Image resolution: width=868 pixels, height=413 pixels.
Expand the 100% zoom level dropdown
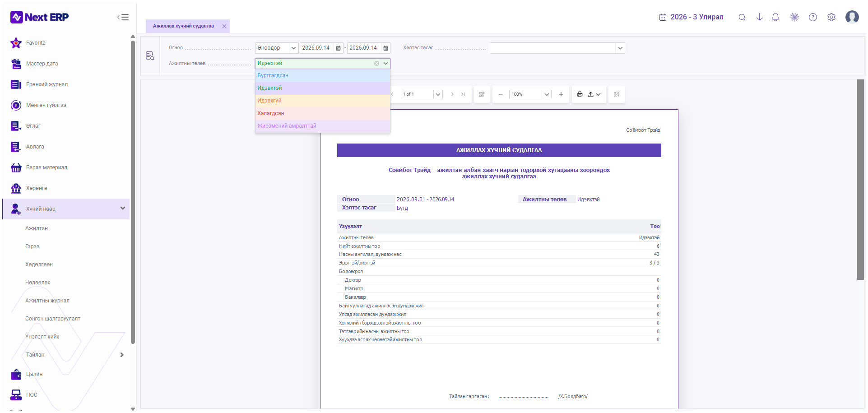coord(547,94)
